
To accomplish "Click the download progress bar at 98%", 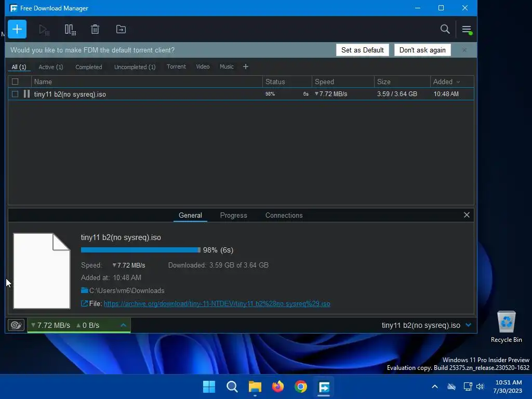I will tap(140, 250).
